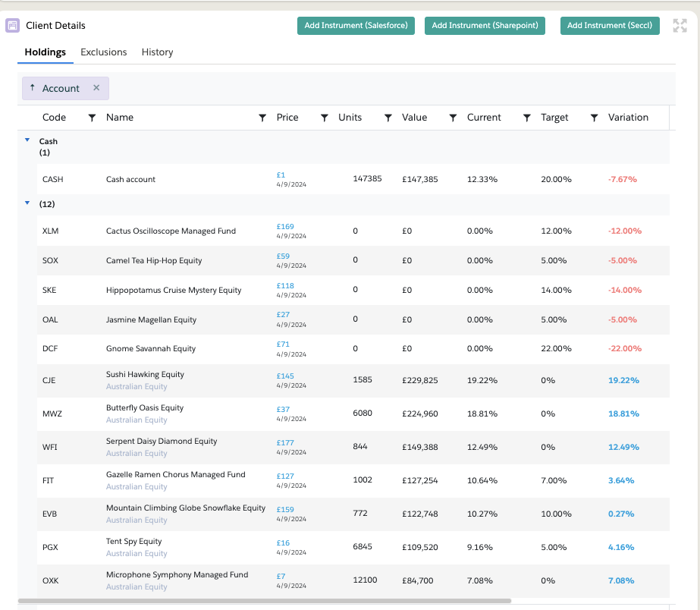The height and width of the screenshot is (610, 700).
Task: Open the filter for the Name column
Action: tap(262, 118)
